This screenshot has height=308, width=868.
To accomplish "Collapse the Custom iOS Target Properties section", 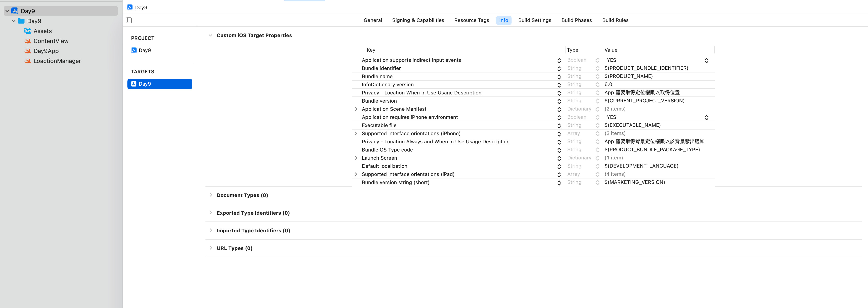I will (210, 35).
